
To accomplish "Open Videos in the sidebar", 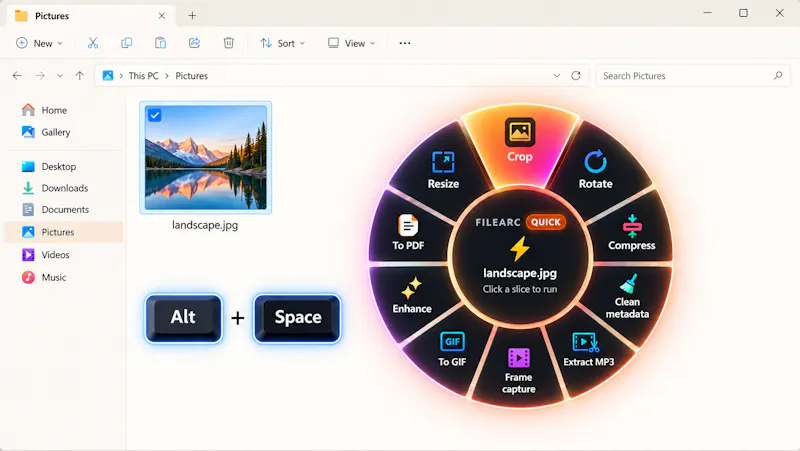I will point(64,255).
